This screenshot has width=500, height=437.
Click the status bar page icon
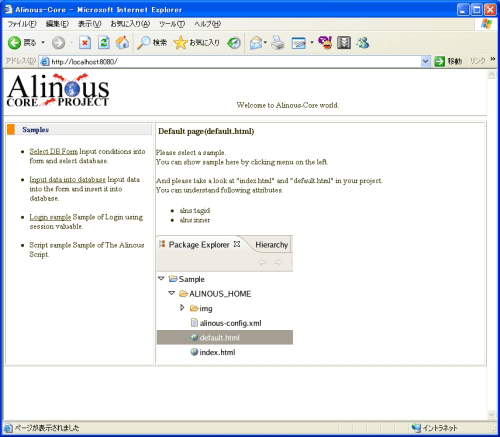8,428
